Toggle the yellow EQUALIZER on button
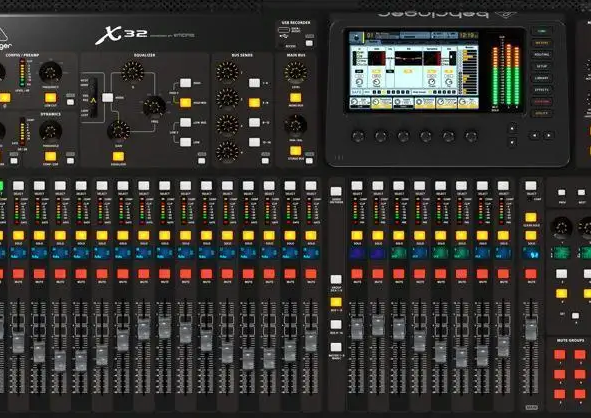The height and width of the screenshot is (418, 591). tap(118, 156)
